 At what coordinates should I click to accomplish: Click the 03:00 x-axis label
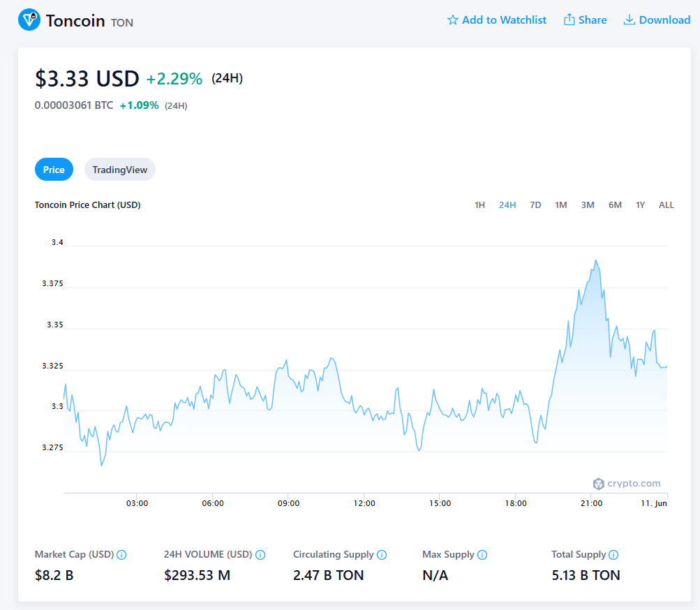[137, 503]
